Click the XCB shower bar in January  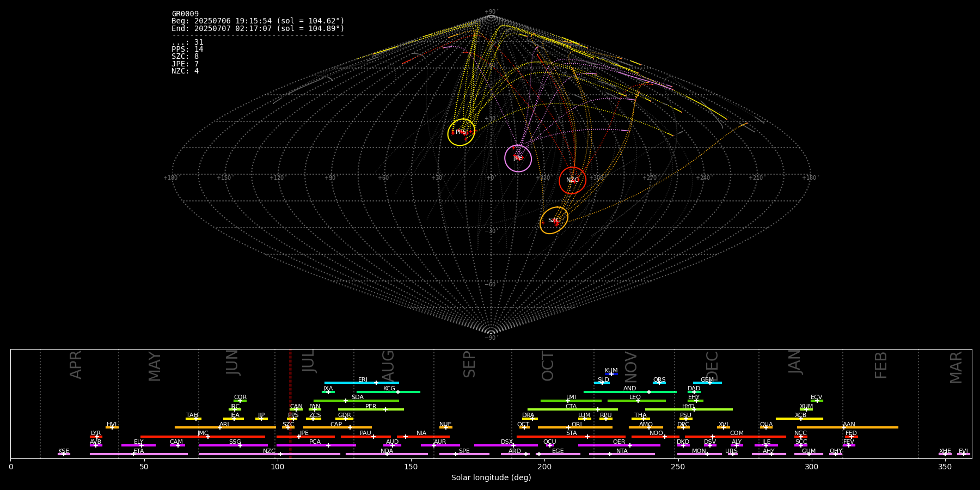[799, 419]
